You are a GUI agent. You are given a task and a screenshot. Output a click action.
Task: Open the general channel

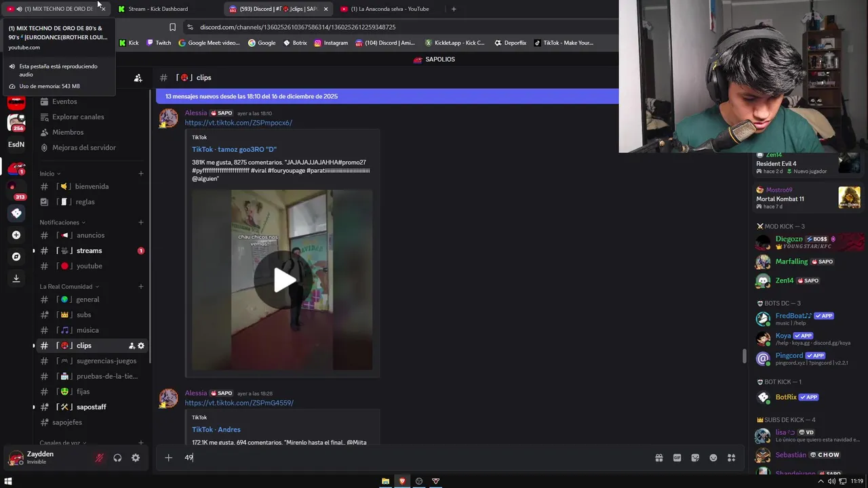pos(92,300)
